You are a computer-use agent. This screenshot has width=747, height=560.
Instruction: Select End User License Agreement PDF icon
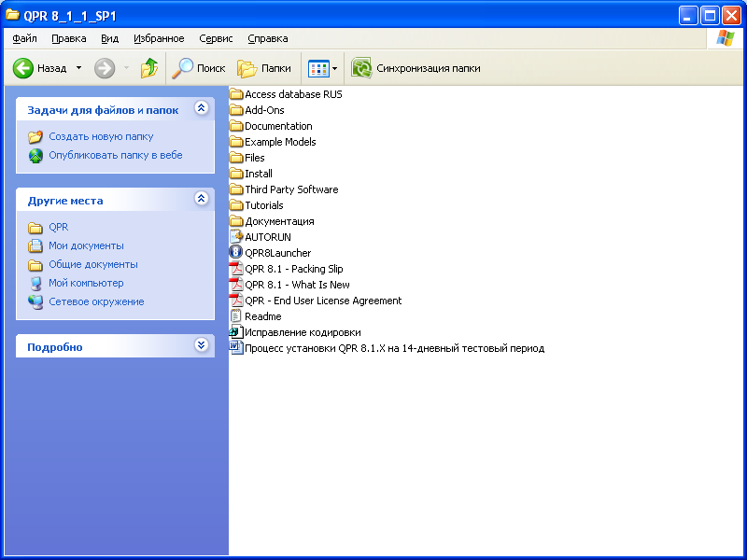[x=236, y=300]
